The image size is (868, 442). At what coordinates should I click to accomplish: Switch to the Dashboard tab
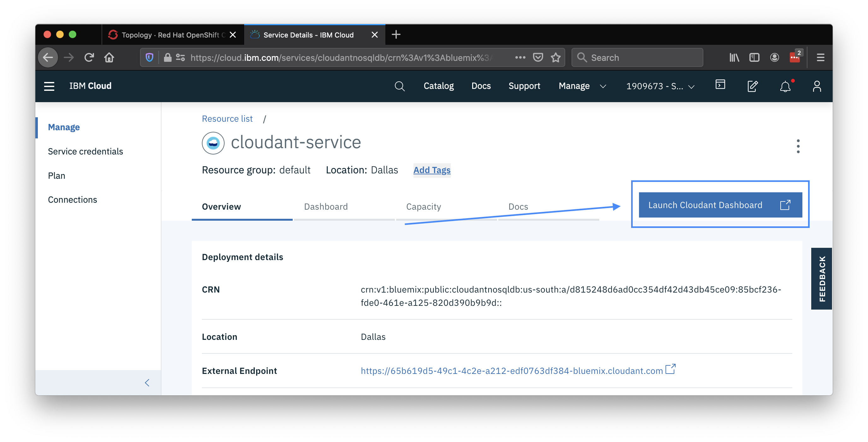point(344,206)
